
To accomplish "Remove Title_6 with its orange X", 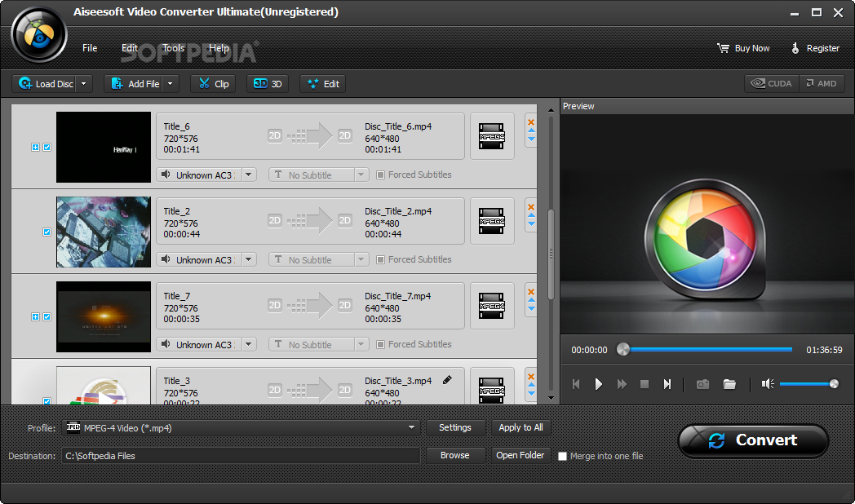I will (x=531, y=122).
